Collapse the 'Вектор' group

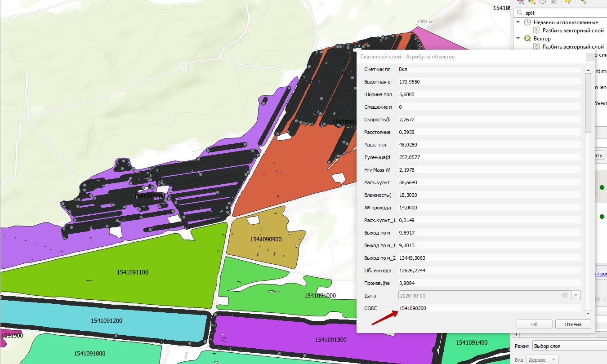[518, 39]
